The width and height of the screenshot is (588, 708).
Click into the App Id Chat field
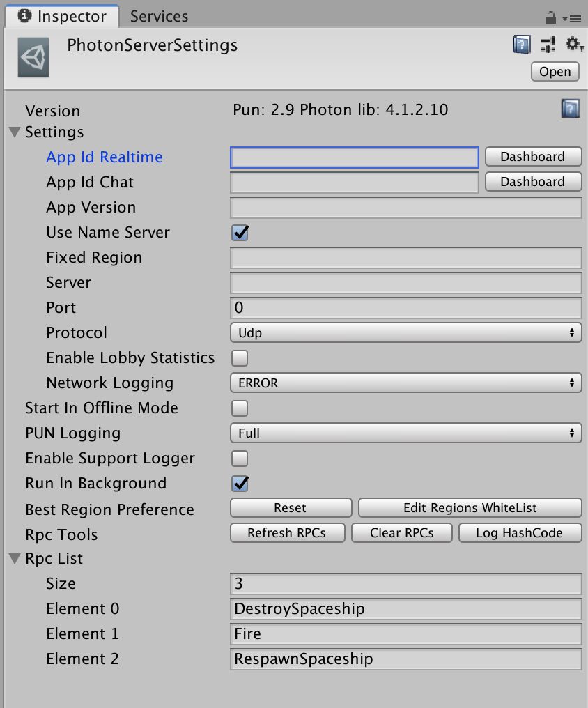(x=354, y=183)
